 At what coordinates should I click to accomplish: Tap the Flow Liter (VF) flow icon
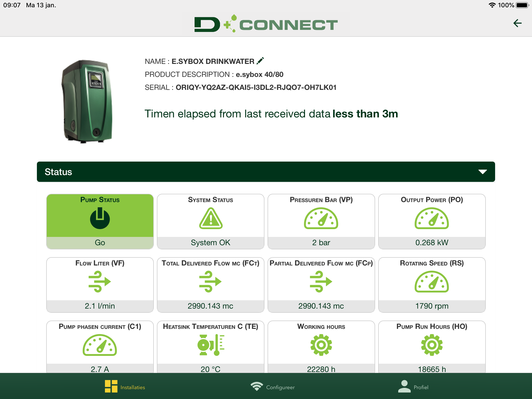tap(100, 282)
